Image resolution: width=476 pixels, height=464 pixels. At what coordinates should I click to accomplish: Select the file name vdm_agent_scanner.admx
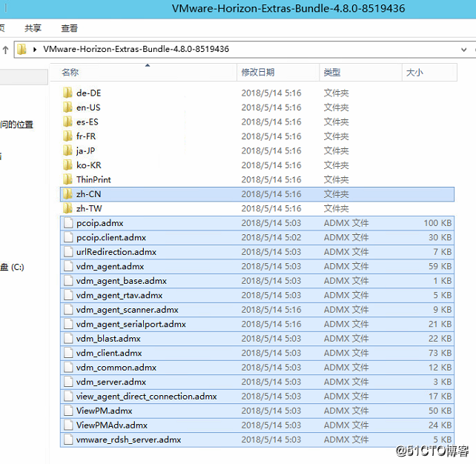click(128, 310)
